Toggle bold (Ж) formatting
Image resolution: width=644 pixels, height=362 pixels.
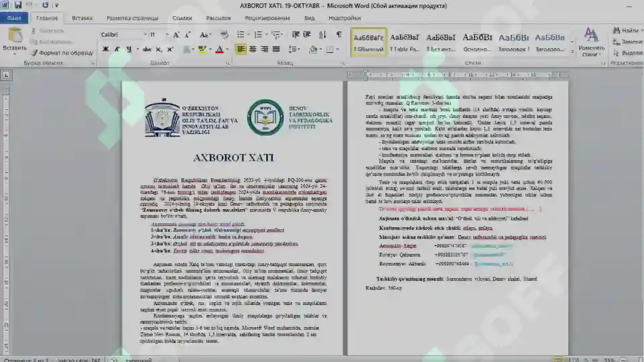[106, 50]
